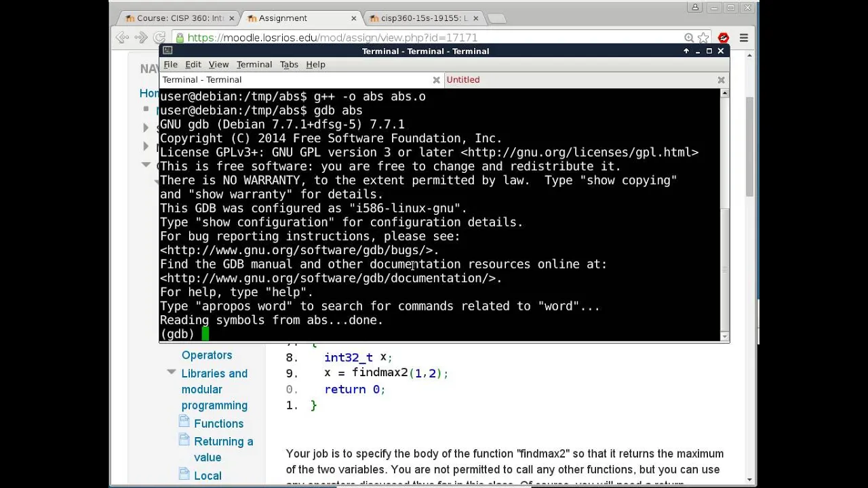Screen dimensions: 868x488
Task: Select the Terminal - Terminal tab
Action: 201,80
